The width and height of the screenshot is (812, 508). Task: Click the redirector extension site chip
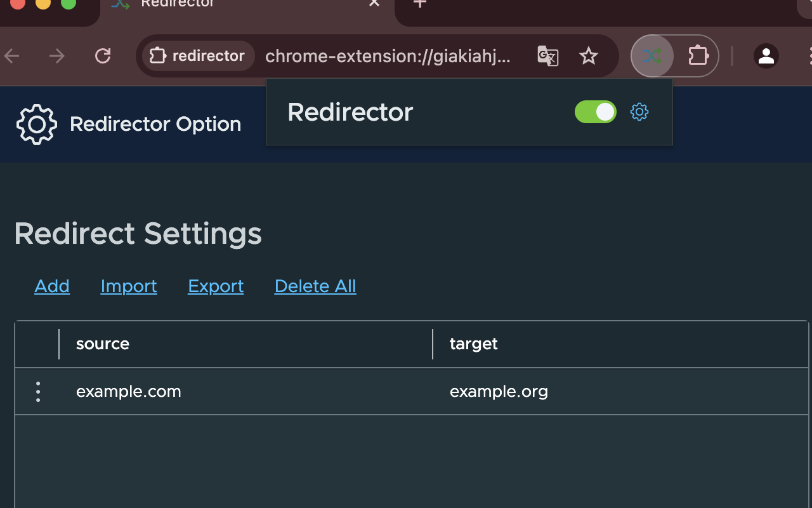point(198,56)
